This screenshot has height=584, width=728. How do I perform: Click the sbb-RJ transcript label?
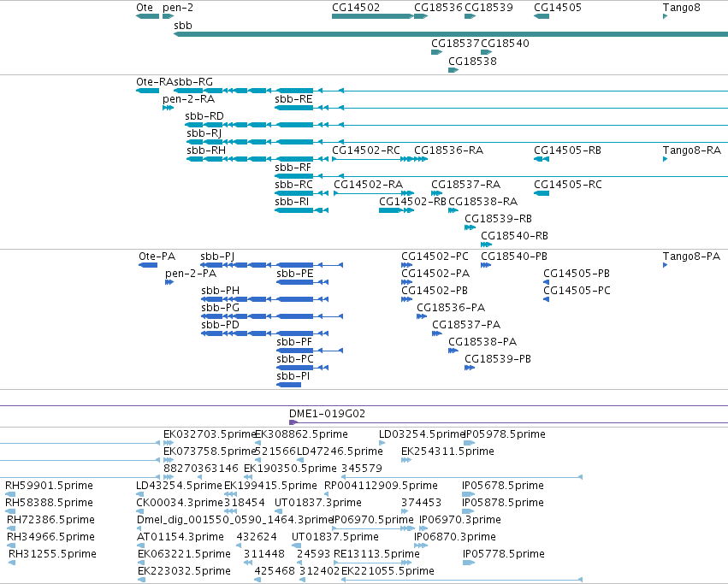point(204,133)
